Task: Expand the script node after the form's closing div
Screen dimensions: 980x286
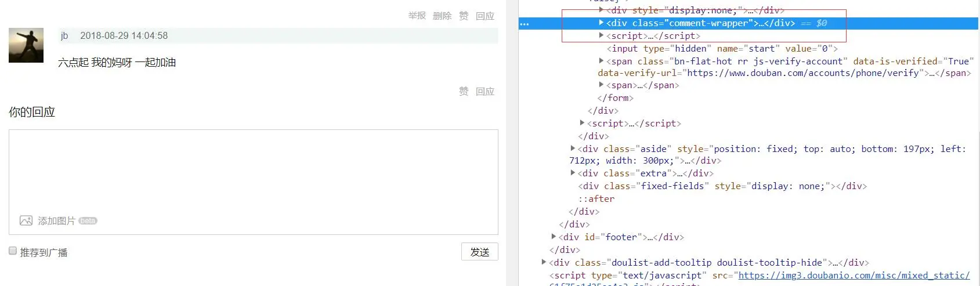Action: click(x=582, y=123)
